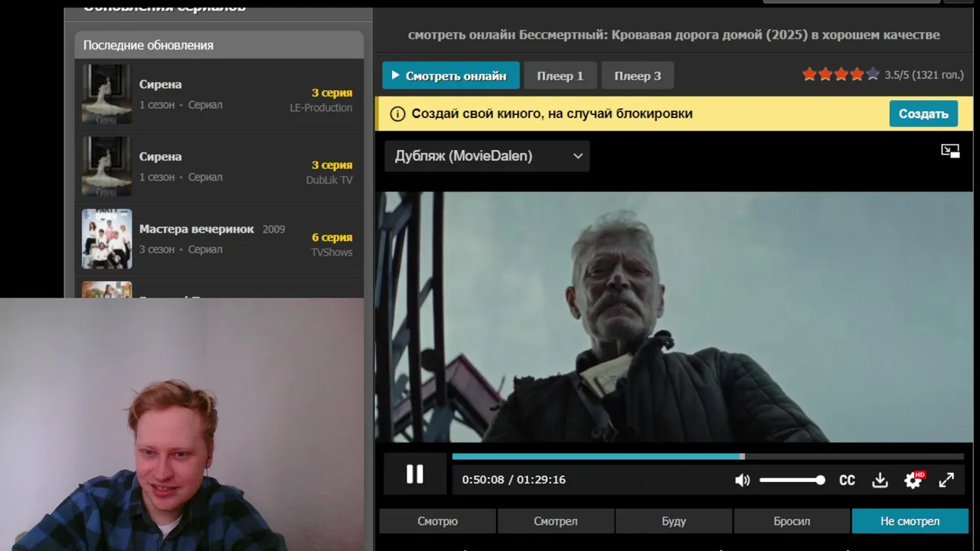Viewport: 980px width, 551px height.
Task: Enter fullscreen mode in the player
Action: (946, 480)
